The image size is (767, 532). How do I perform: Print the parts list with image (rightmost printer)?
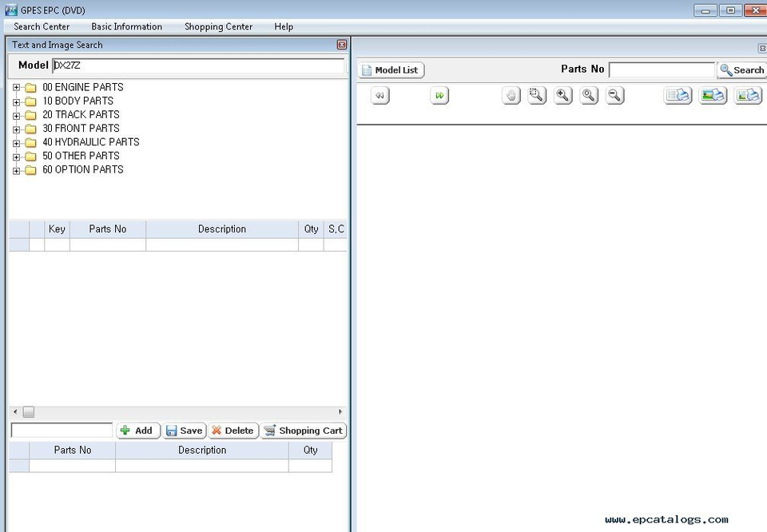748,95
